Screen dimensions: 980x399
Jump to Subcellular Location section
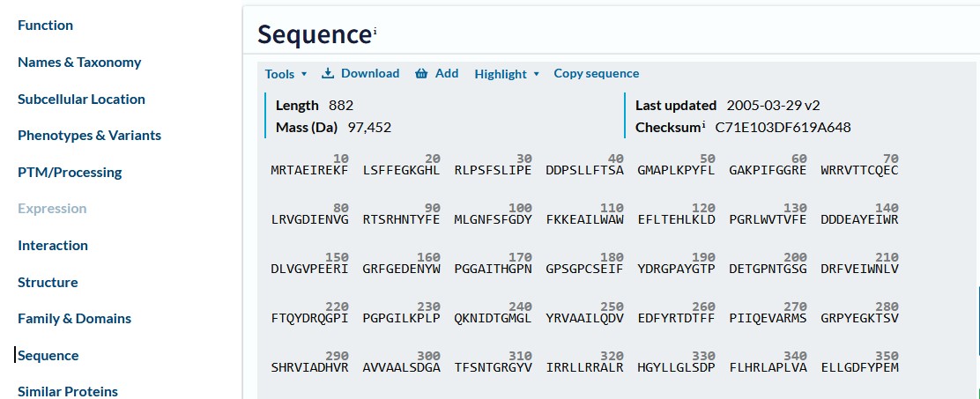point(81,100)
